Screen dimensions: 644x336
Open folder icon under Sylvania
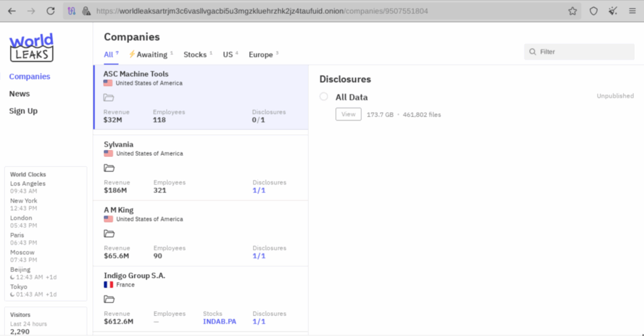click(x=109, y=168)
